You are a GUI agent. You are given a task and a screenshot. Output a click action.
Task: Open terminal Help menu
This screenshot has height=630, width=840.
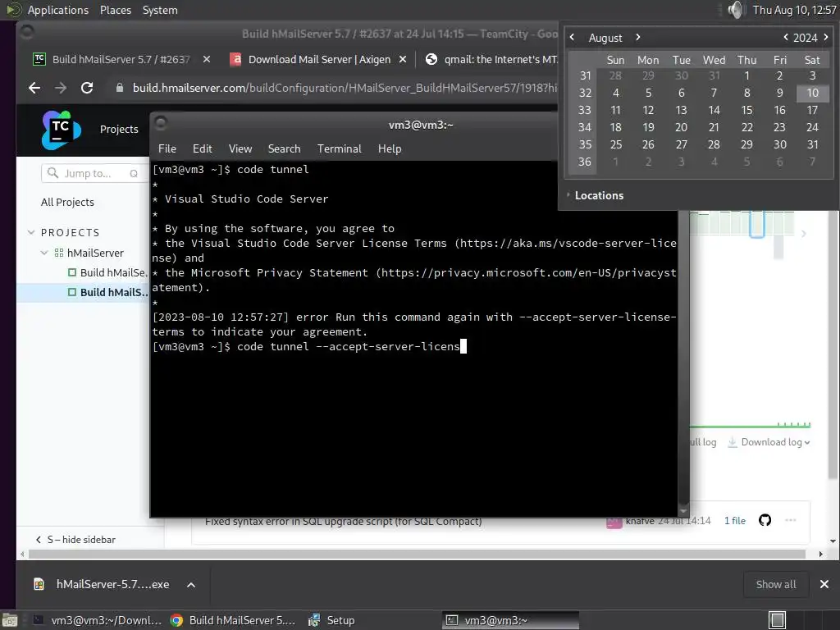[x=390, y=149]
